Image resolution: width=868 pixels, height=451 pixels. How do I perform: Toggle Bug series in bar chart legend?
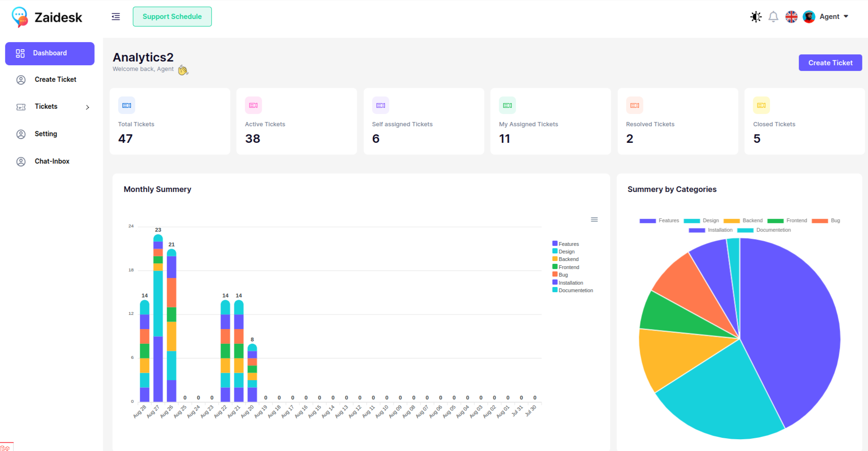(x=560, y=275)
